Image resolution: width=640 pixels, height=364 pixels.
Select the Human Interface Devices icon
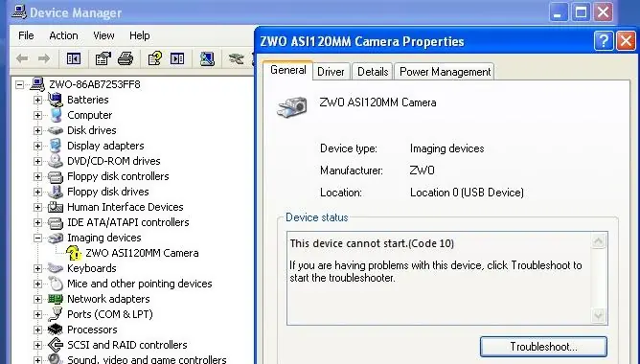click(56, 207)
